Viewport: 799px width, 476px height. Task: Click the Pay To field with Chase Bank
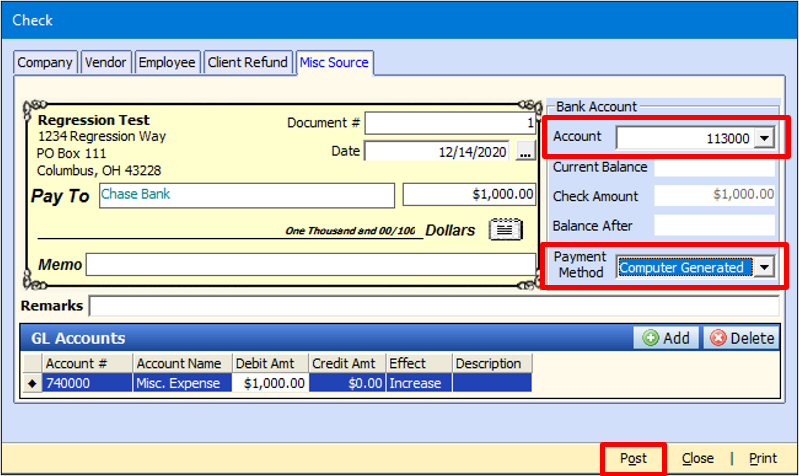pos(247,195)
